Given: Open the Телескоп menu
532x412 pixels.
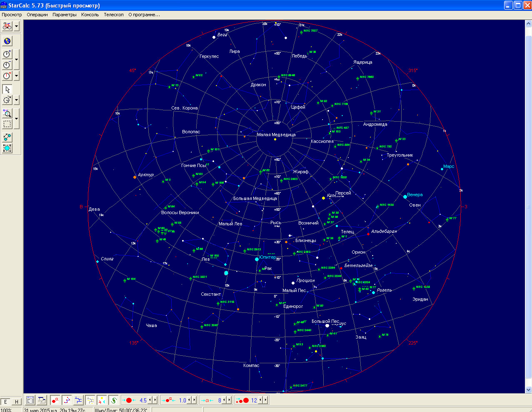Looking at the screenshot, I should point(113,15).
